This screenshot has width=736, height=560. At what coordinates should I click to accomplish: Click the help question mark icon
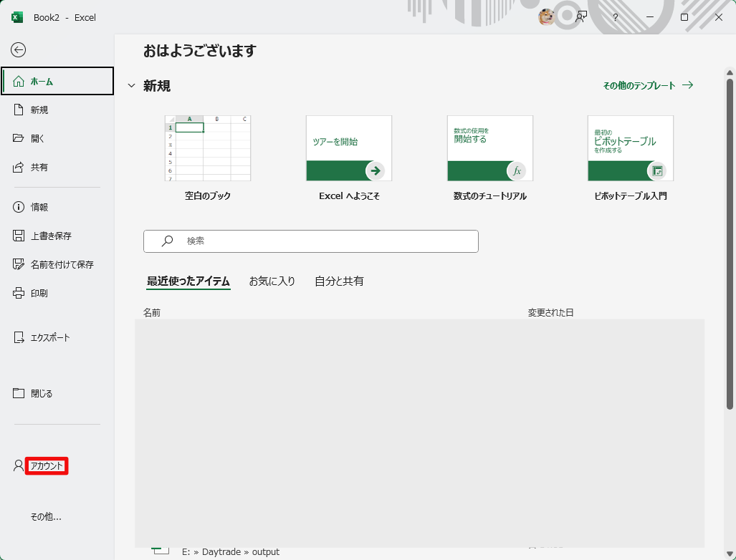pyautogui.click(x=616, y=17)
